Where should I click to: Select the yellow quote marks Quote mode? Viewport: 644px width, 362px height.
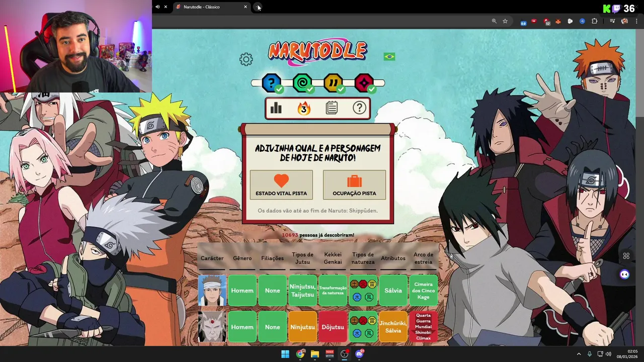click(x=333, y=83)
